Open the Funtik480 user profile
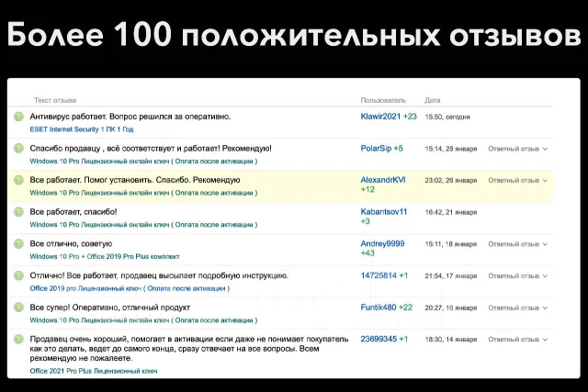 click(379, 308)
